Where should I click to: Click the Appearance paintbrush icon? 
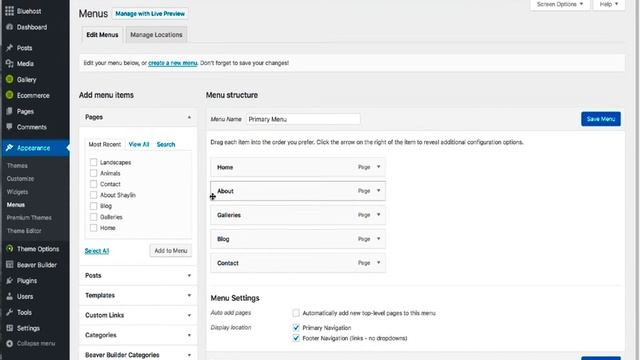coord(9,148)
